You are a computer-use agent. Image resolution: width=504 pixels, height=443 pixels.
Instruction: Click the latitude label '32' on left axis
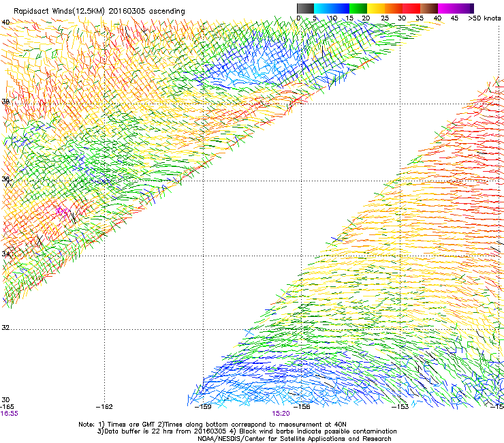pyautogui.click(x=5, y=328)
